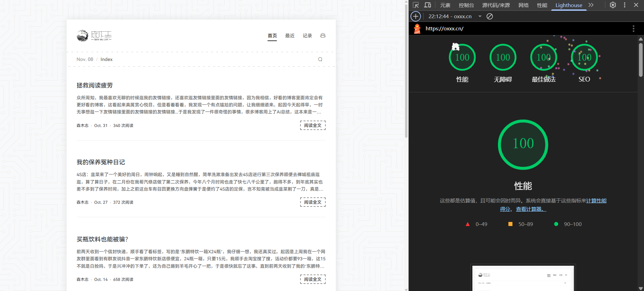Click 阅读全文 for 拯救阅读疲劳 post
644x291 pixels.
[x=313, y=125]
